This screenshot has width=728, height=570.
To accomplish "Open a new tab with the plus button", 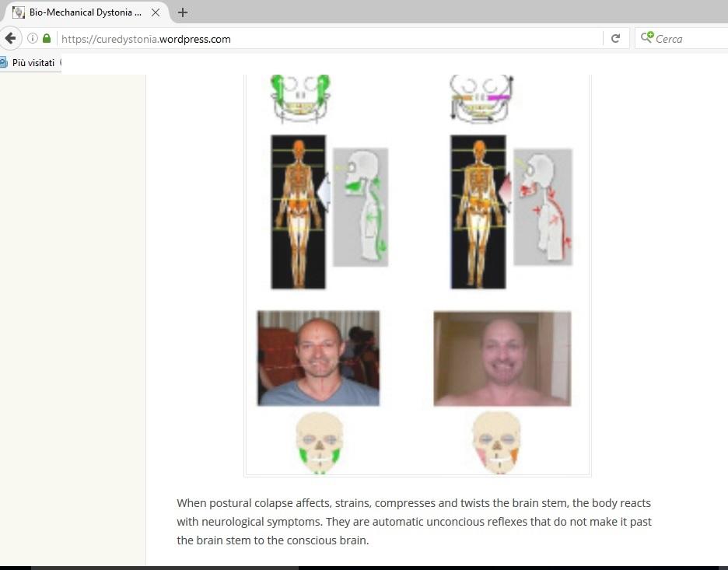I will click(x=183, y=12).
